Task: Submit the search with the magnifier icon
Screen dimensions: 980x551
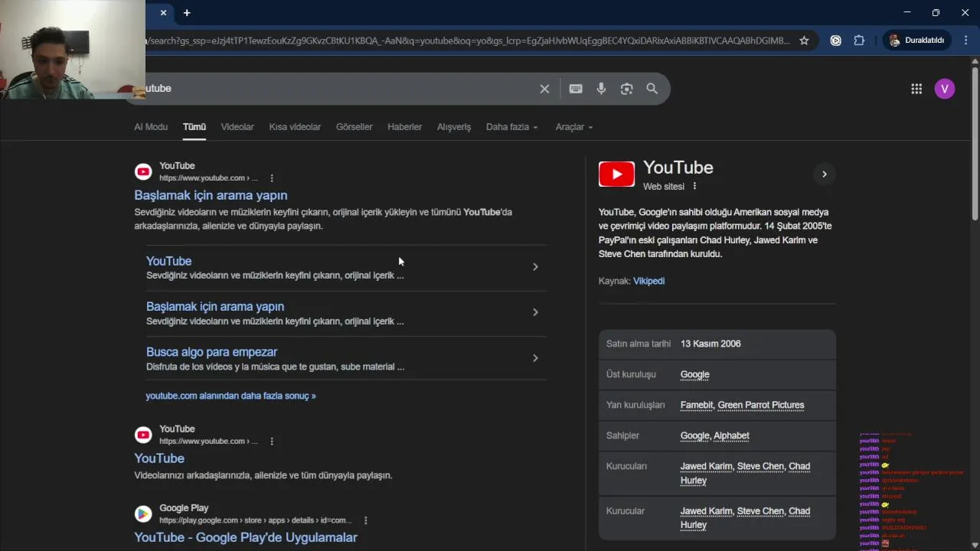Action: point(652,89)
